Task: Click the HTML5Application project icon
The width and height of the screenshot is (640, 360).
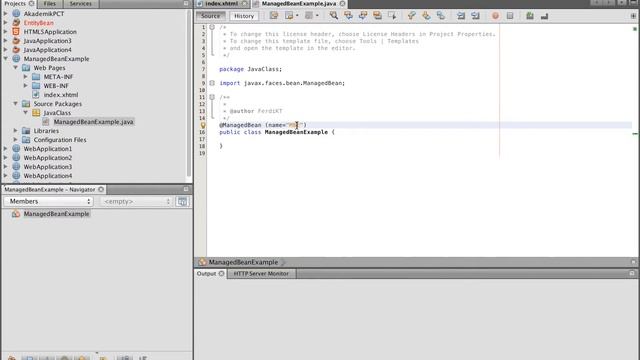Action: [x=16, y=31]
